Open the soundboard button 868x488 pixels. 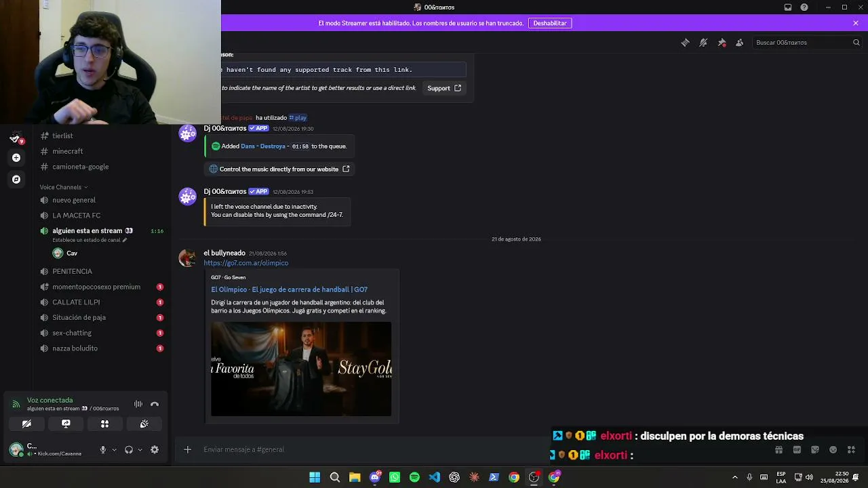pyautogui.click(x=144, y=424)
